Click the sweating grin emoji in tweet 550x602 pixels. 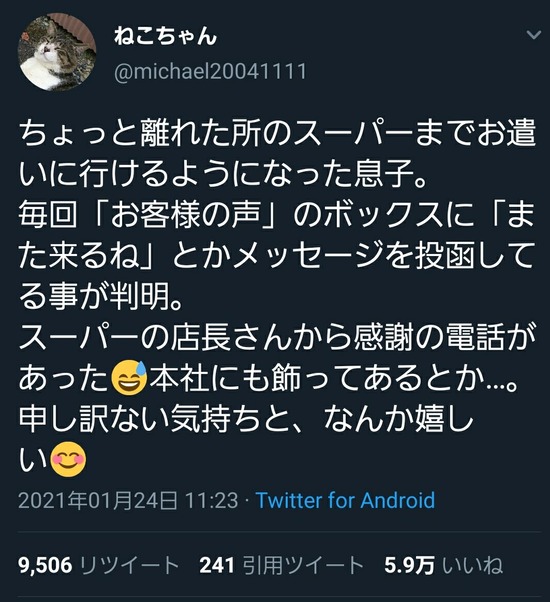click(129, 378)
